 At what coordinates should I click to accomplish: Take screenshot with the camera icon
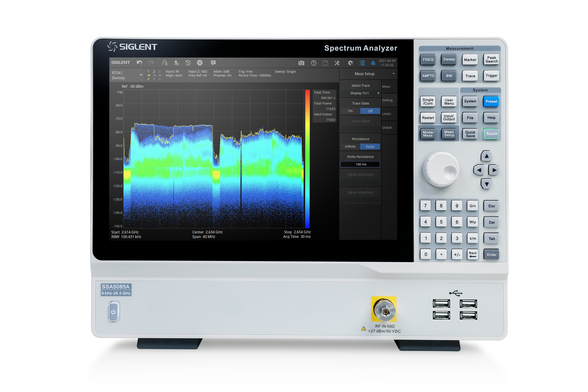click(301, 63)
